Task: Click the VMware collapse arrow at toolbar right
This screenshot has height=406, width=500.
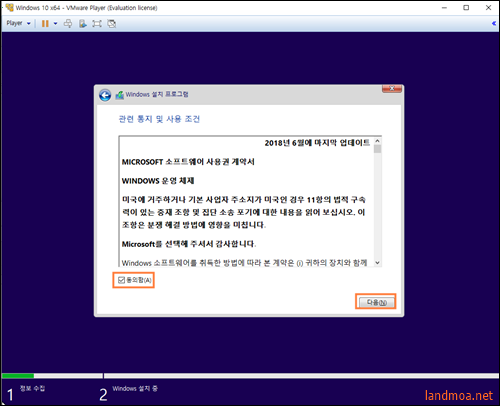Action: click(494, 23)
